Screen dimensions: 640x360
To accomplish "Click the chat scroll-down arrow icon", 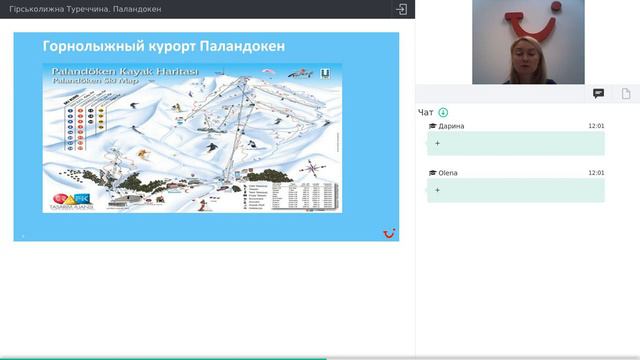I will click(x=443, y=112).
